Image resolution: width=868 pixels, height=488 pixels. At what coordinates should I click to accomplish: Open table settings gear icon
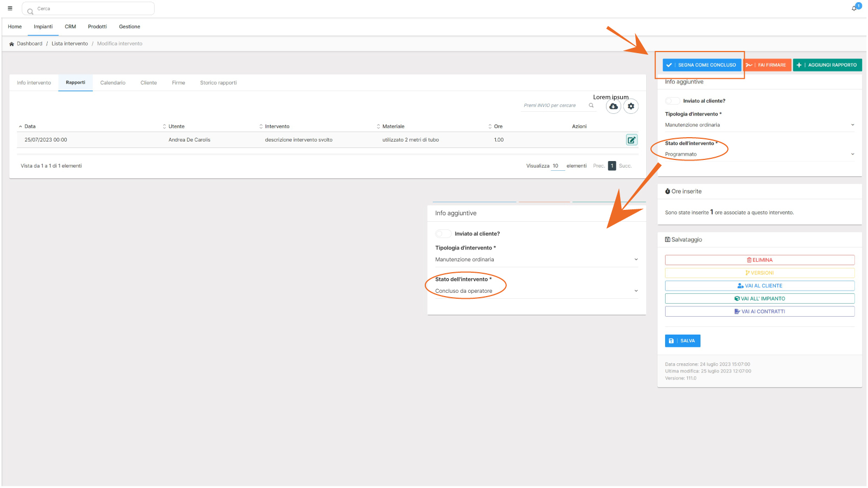point(631,106)
